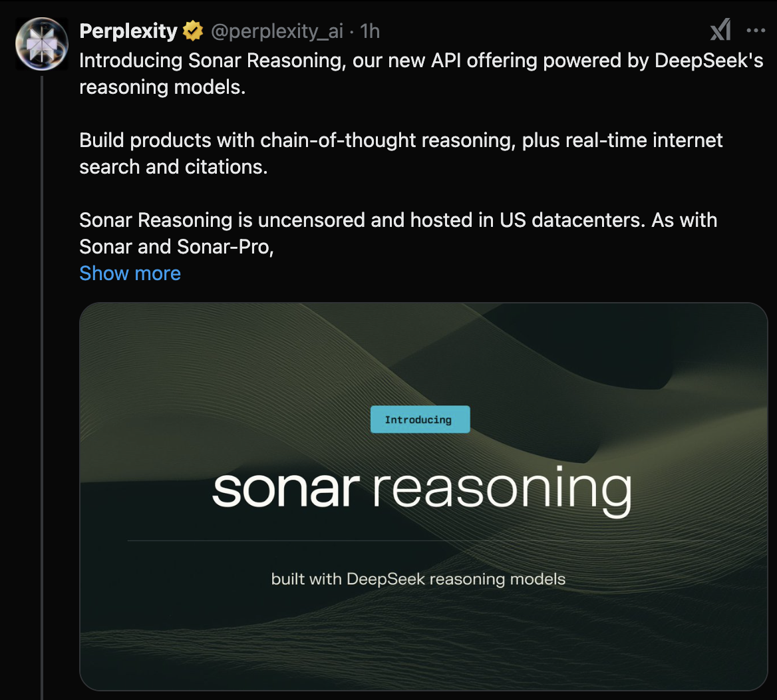The width and height of the screenshot is (777, 700).
Task: Open the tweet via the 1h timestamp
Action: pyautogui.click(x=371, y=31)
